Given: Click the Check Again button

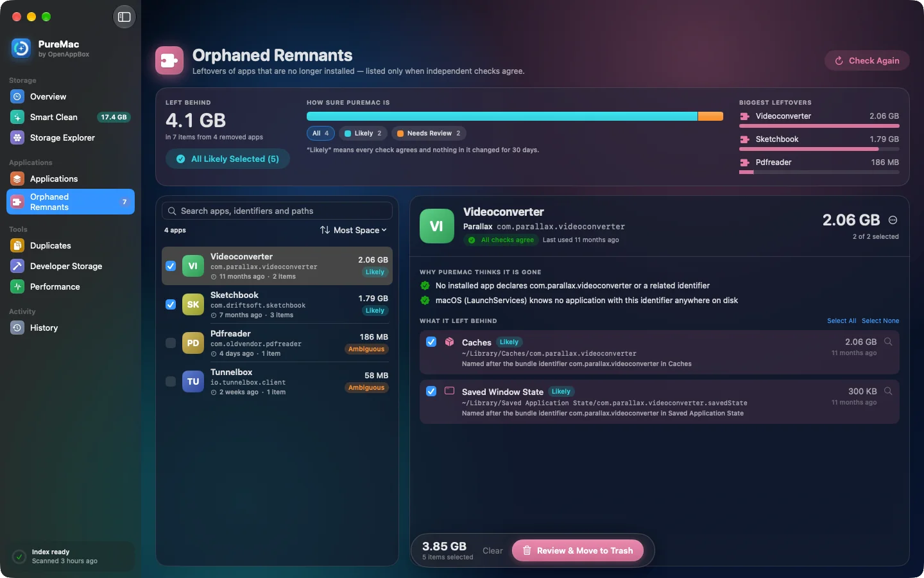Looking at the screenshot, I should [867, 61].
